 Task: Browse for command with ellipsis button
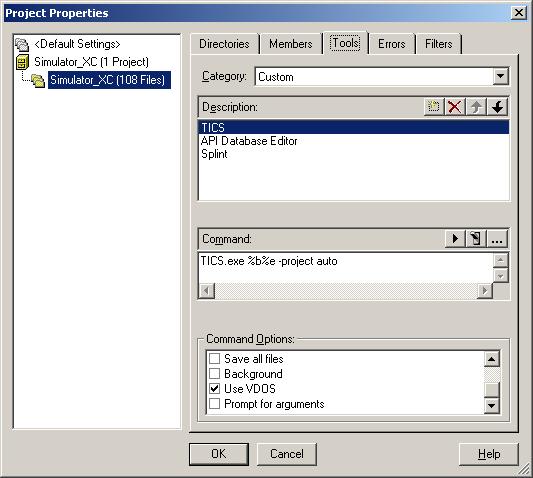497,239
